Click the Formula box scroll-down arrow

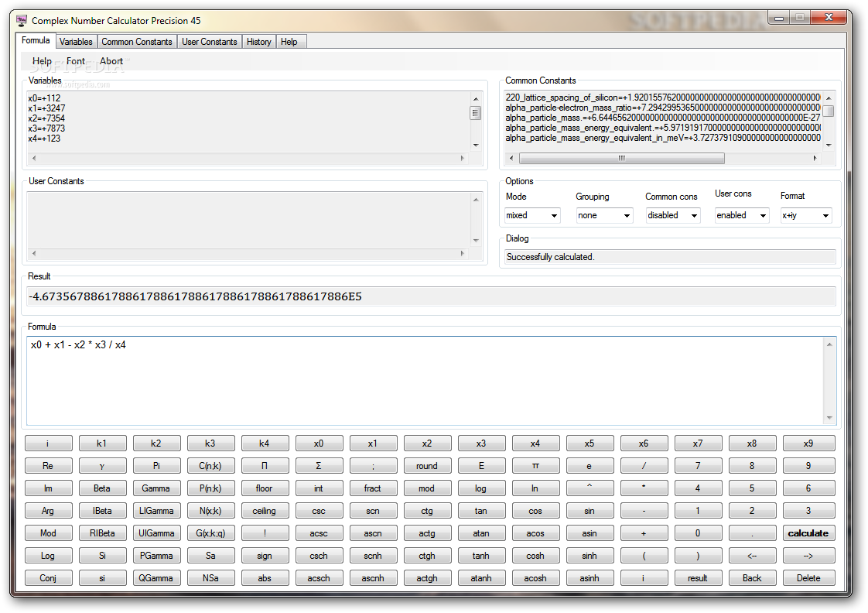pyautogui.click(x=829, y=418)
